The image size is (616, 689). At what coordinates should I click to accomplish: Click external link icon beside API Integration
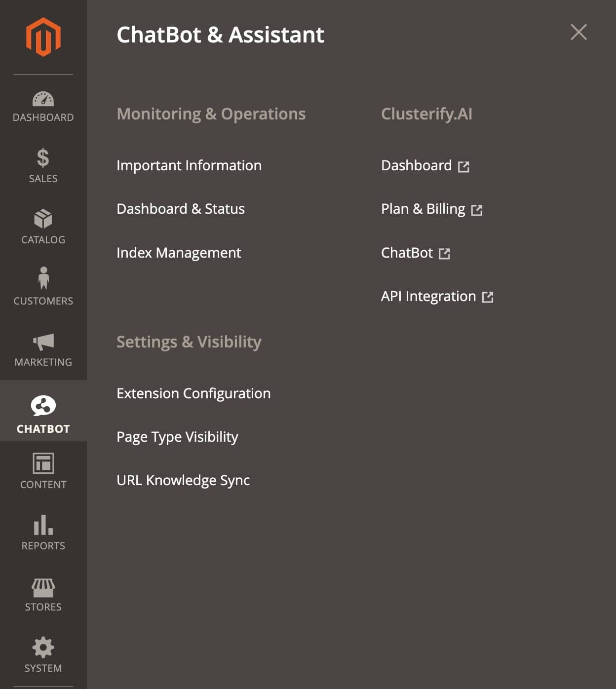488,297
